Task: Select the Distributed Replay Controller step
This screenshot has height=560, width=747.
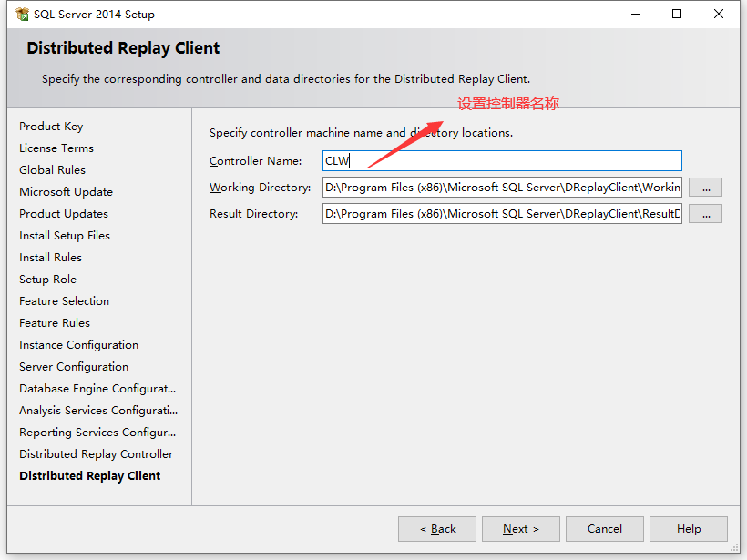Action: tap(97, 454)
